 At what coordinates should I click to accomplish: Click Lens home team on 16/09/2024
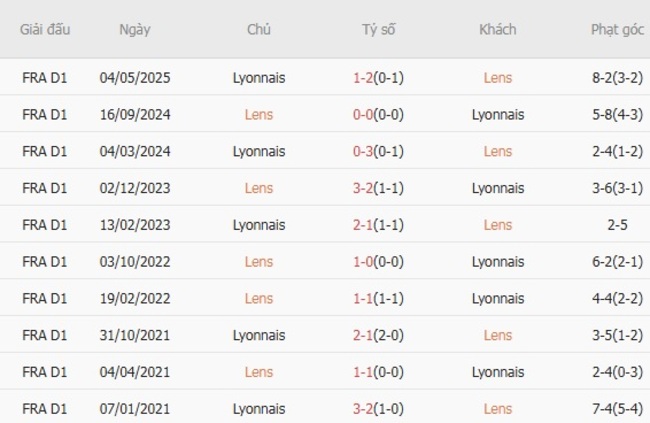tap(258, 114)
